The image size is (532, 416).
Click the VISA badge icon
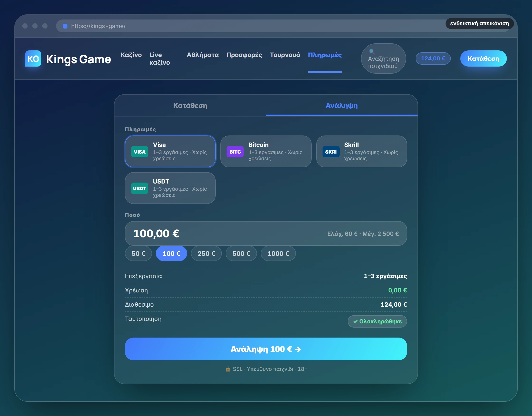tap(140, 152)
